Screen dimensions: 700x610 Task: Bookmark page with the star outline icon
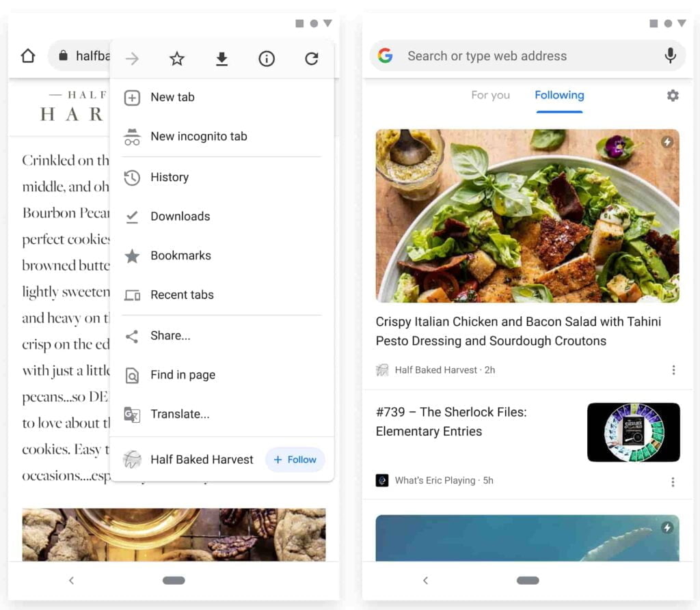pyautogui.click(x=177, y=59)
